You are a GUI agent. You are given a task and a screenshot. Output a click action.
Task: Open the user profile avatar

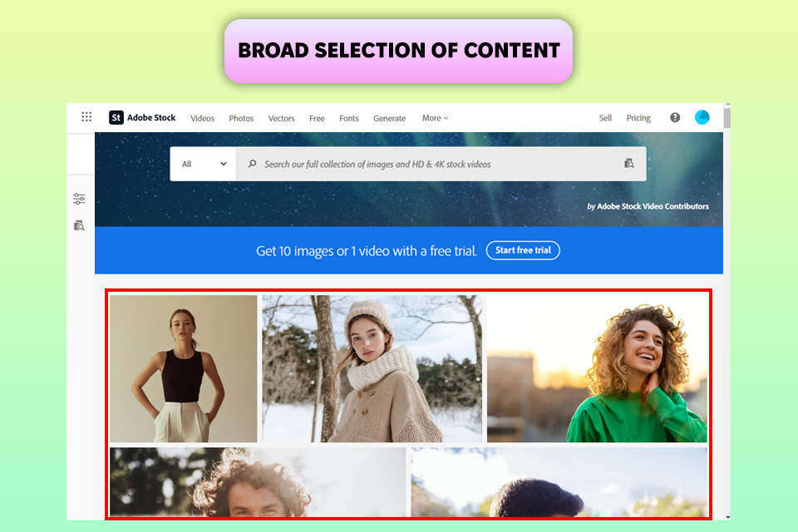[702, 117]
